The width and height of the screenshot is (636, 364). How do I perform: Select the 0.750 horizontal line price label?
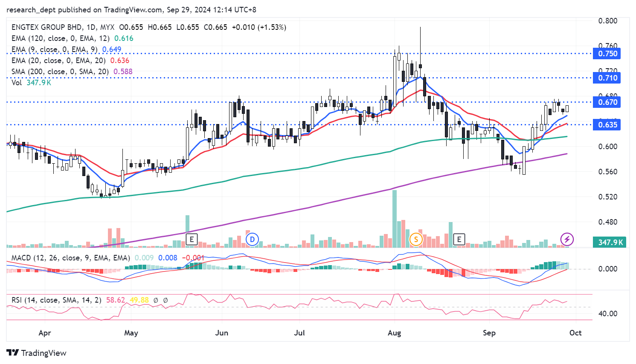(x=607, y=54)
